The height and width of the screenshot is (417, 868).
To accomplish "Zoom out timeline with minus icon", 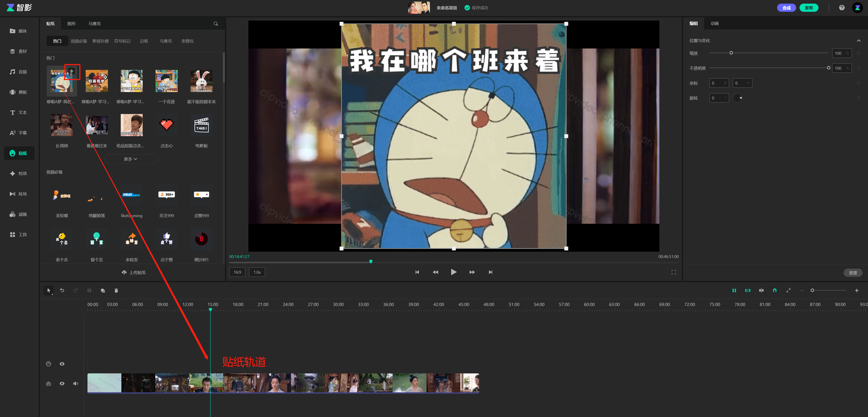I will [x=802, y=290].
